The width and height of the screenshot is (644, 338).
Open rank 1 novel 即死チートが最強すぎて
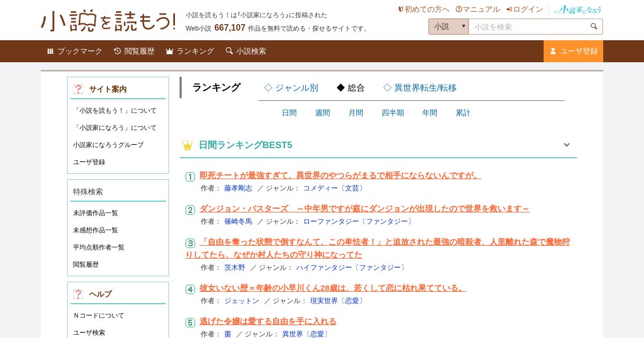point(340,175)
